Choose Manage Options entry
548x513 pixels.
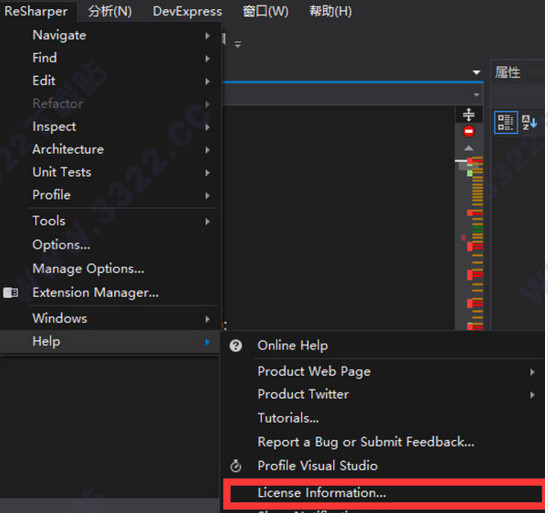pos(110,269)
